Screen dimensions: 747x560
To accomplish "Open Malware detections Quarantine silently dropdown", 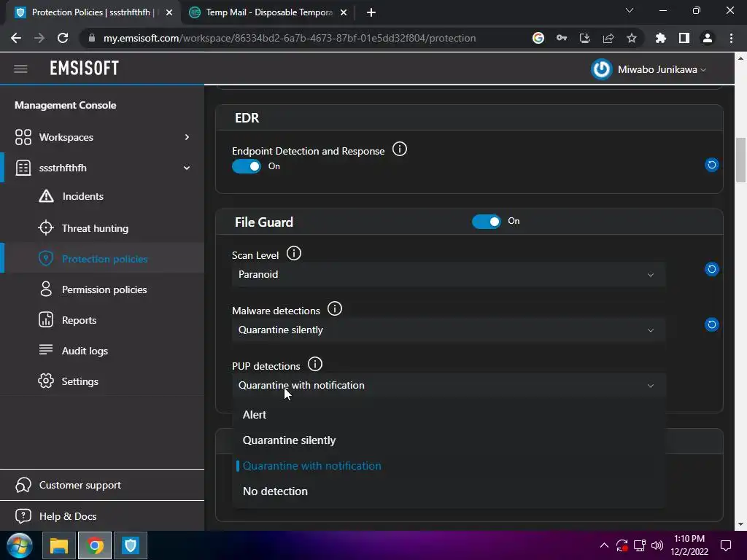I will [x=449, y=330].
